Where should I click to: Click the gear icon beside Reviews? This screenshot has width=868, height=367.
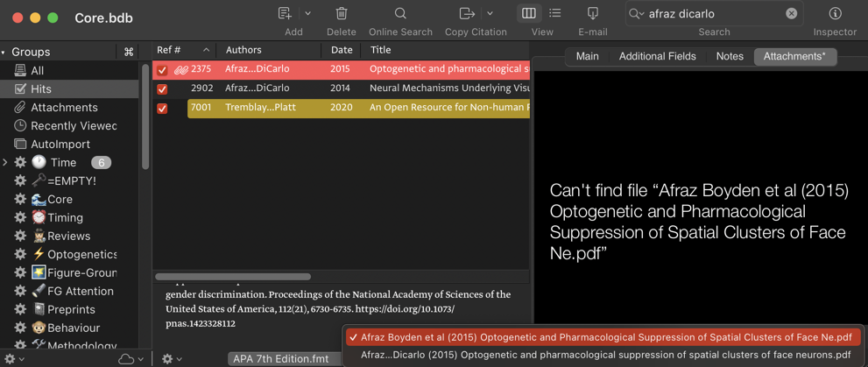pyautogui.click(x=20, y=236)
